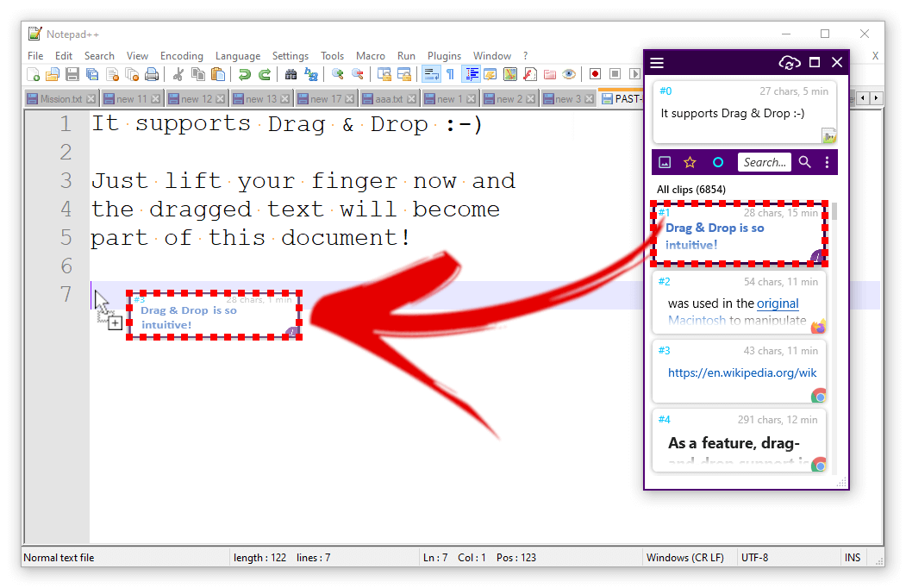
Task: Close the new 12 tab
Action: point(220,99)
